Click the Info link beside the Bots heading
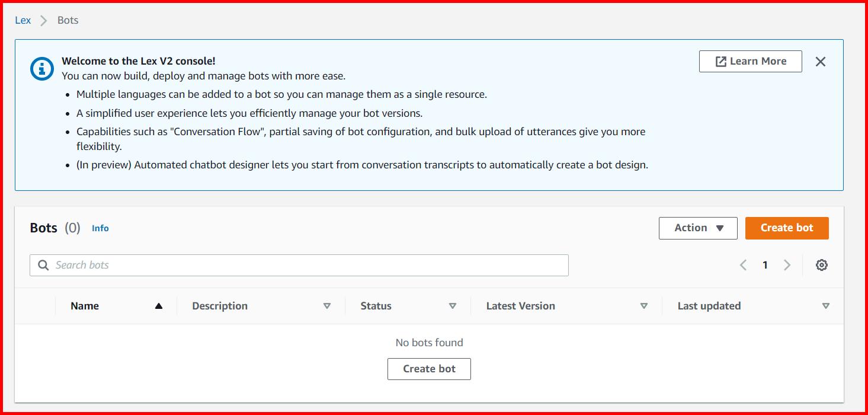Image resolution: width=868 pixels, height=415 pixels. (100, 228)
